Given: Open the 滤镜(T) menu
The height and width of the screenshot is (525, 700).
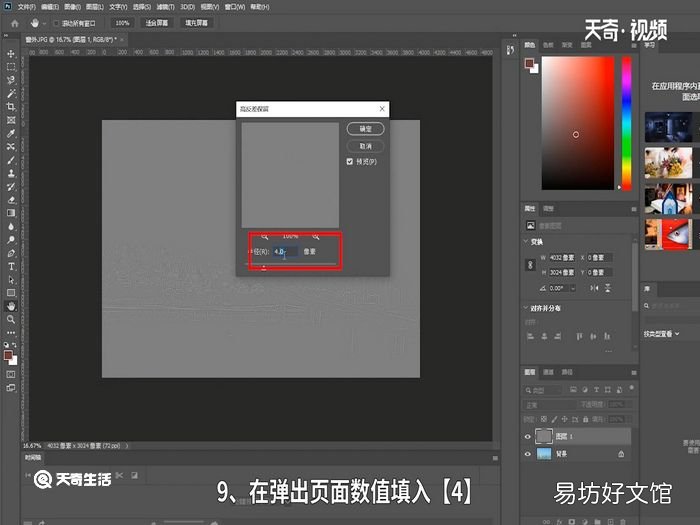Looking at the screenshot, I should (x=165, y=7).
